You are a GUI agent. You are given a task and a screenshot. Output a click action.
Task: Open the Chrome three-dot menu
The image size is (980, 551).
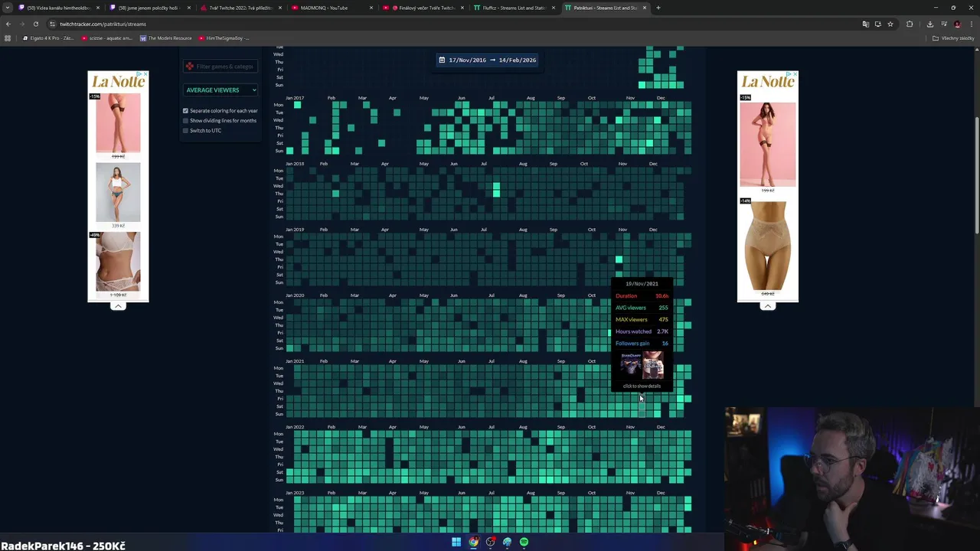(x=972, y=24)
